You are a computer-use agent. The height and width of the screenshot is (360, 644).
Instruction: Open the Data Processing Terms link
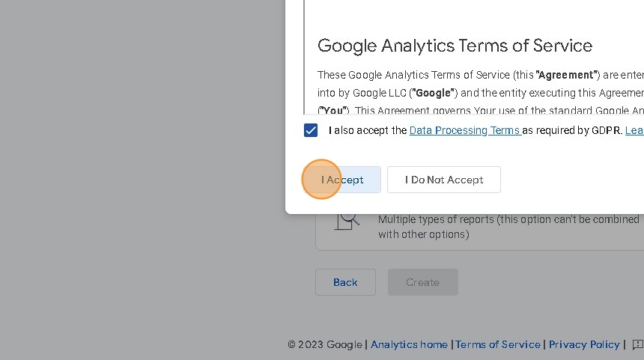coord(464,130)
